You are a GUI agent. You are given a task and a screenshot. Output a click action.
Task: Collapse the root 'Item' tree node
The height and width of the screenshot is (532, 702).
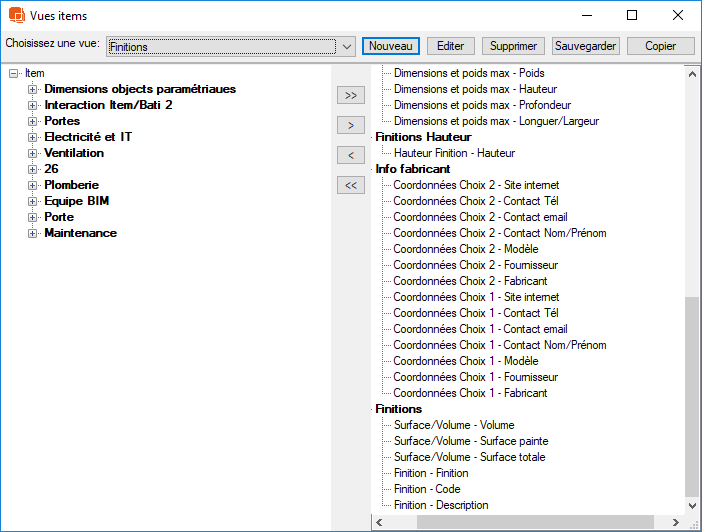(x=14, y=73)
